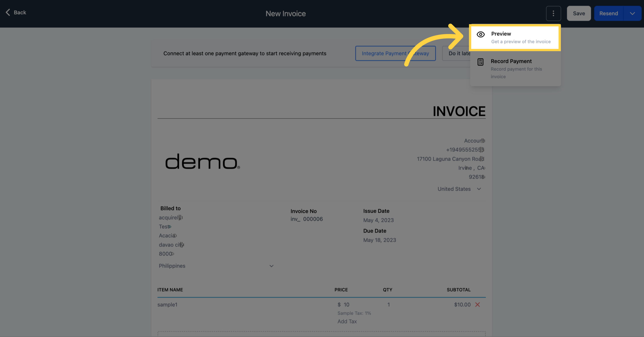
Task: Expand the Resend dropdown arrow
Action: 632,14
